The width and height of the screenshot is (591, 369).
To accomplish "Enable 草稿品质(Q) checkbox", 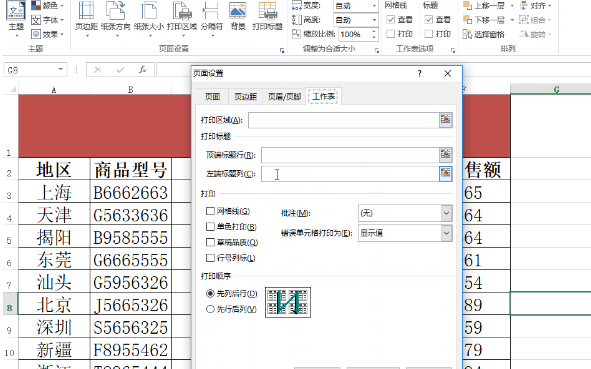I will point(210,242).
